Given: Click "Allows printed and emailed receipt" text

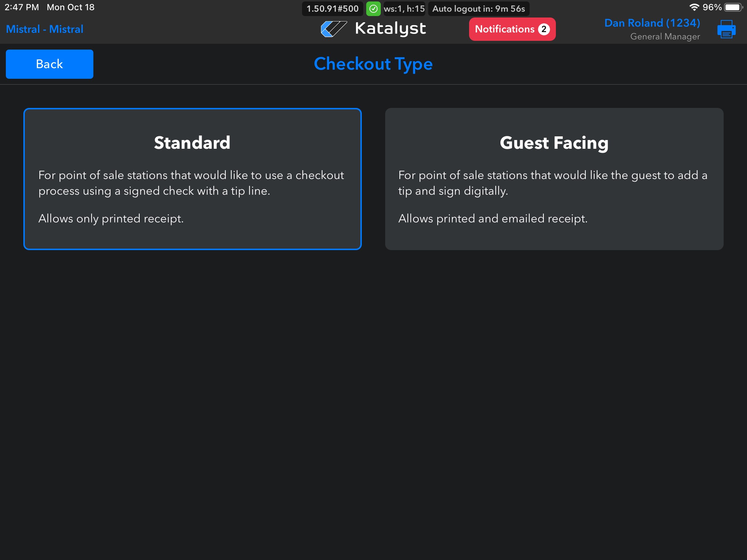Looking at the screenshot, I should point(493,218).
